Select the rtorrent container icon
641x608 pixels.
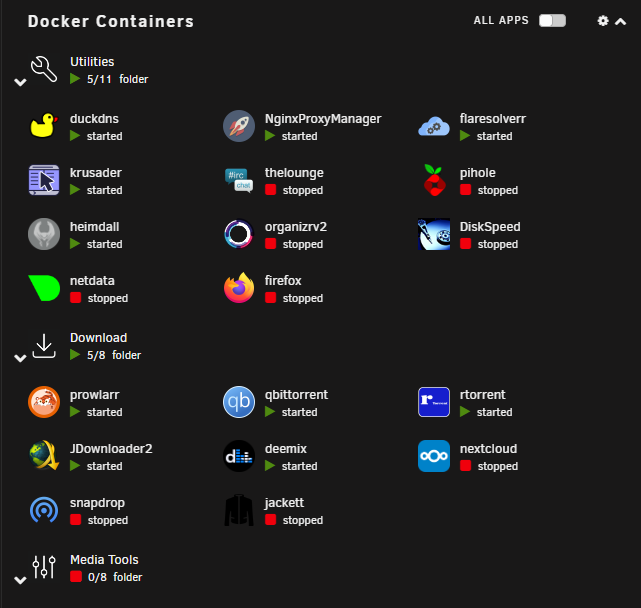434,402
